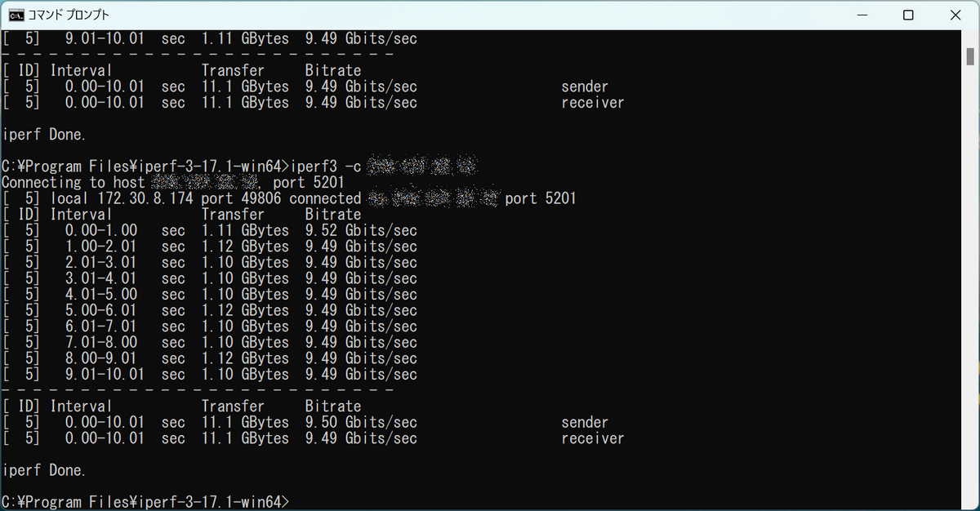The image size is (980, 511).
Task: Click '1.10 GBytes' in the 7.01-8.00 row
Action: click(245, 343)
